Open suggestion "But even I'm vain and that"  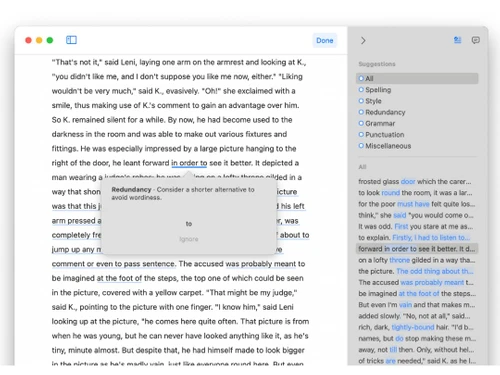(417, 305)
